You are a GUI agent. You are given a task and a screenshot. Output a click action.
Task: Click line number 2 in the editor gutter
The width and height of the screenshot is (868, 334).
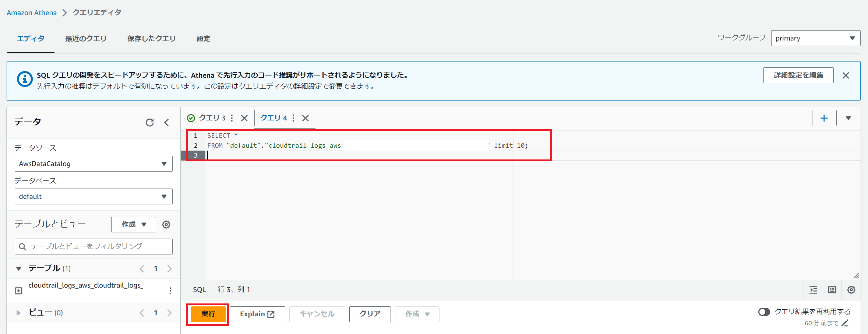[x=196, y=146]
